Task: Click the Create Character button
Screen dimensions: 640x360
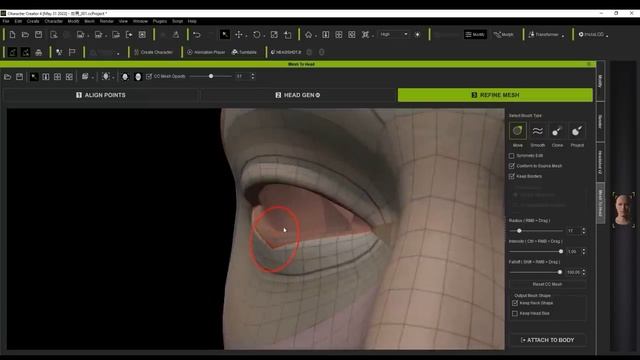Action: (x=153, y=52)
